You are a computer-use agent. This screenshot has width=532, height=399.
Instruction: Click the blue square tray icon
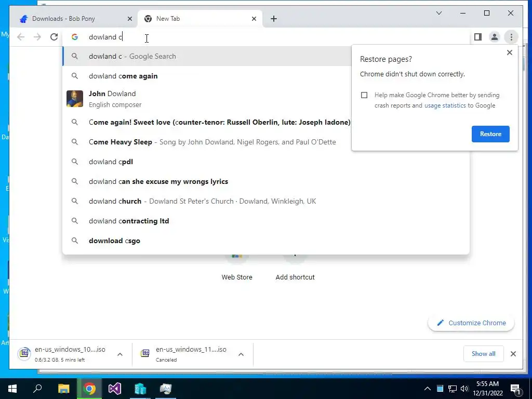440,389
